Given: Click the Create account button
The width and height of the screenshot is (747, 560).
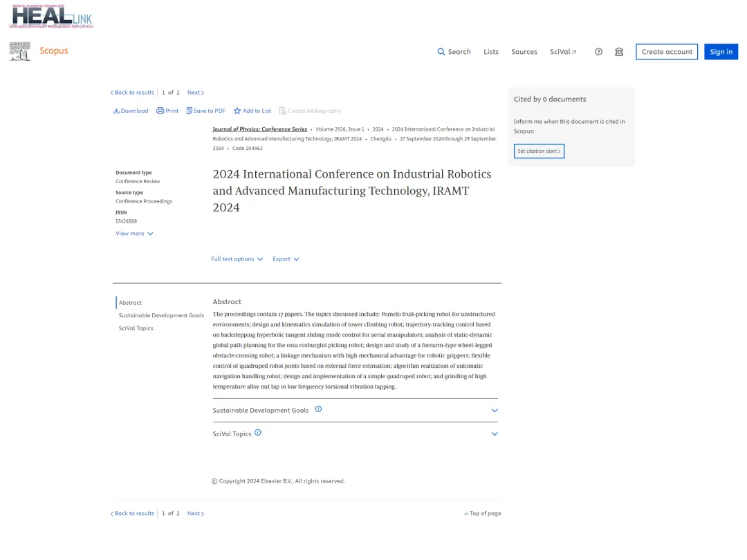Looking at the screenshot, I should [667, 52].
